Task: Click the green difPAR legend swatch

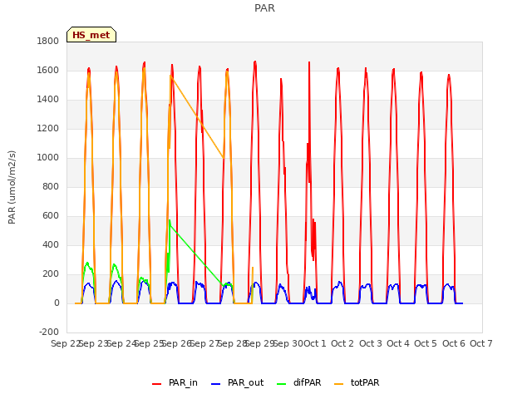Action: [281, 384]
